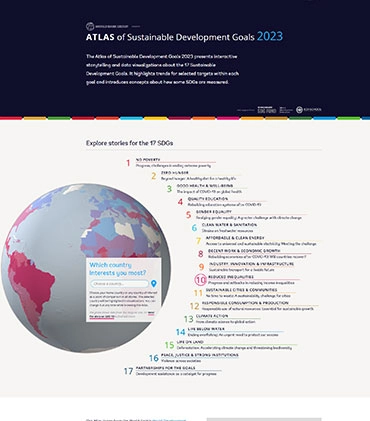Viewport: 370px width, 421px height.
Task: Click inside the 'Choose a country' field
Action: click(119, 284)
